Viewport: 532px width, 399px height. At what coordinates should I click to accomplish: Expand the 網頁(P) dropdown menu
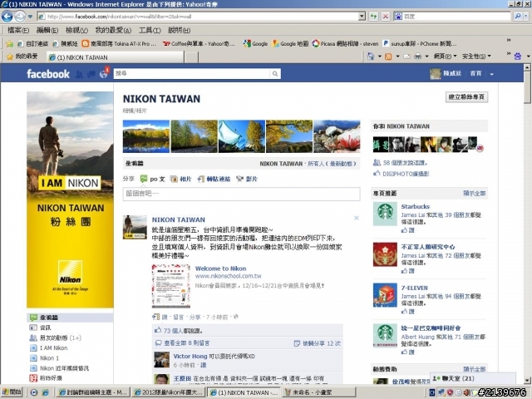coord(446,57)
